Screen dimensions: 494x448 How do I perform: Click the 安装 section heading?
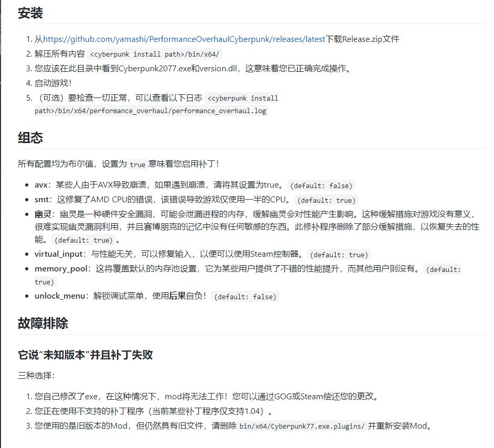click(30, 14)
